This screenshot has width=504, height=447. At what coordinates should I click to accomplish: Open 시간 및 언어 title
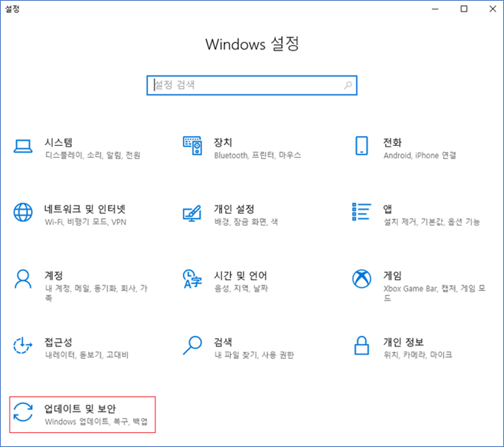pyautogui.click(x=241, y=275)
